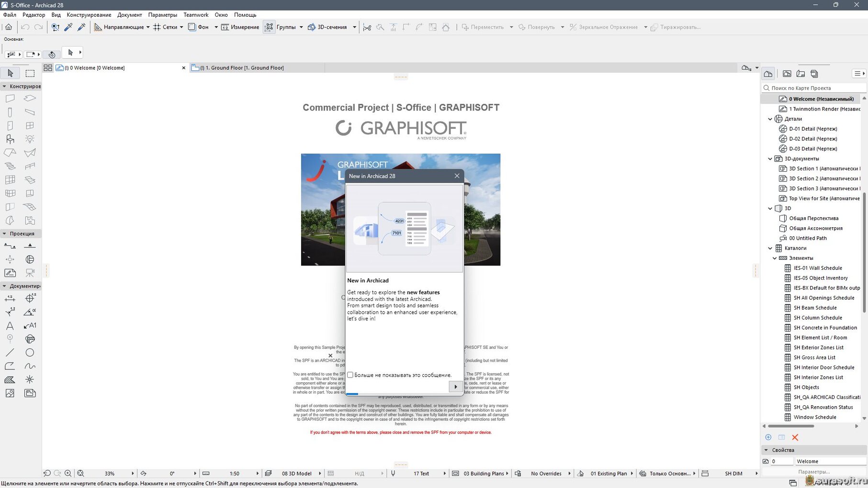Select the Object (chair) tool
This screenshot has height=488, width=868.
coord(10,139)
